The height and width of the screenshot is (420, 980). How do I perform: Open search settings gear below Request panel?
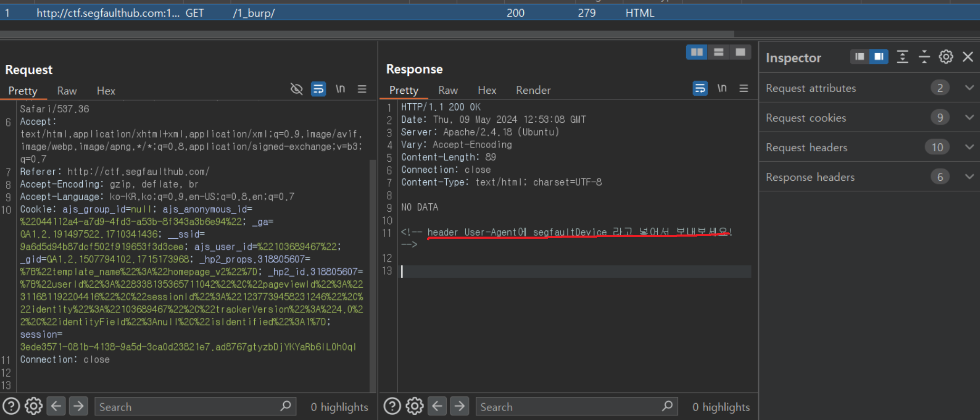[34, 406]
